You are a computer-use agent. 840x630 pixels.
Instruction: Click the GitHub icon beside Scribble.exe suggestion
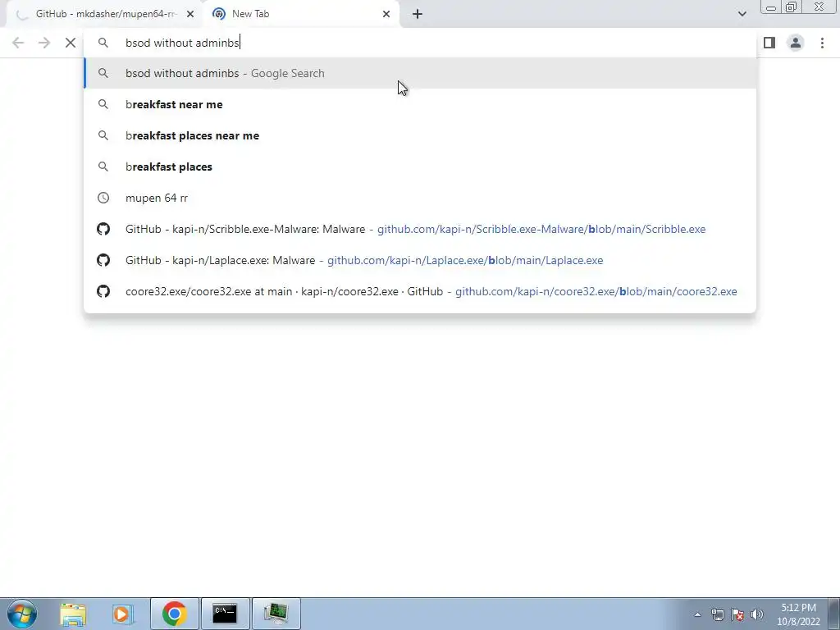pos(103,229)
